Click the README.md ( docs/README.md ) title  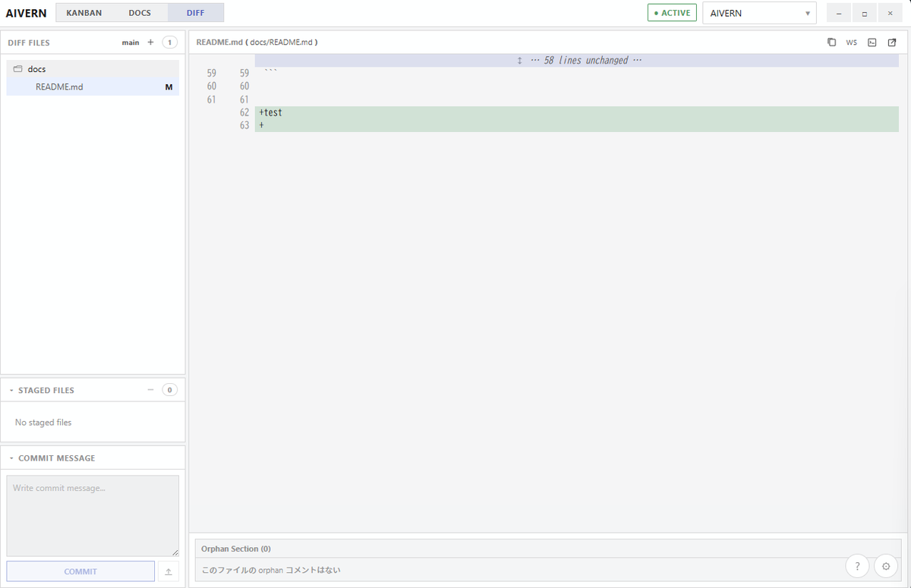(257, 42)
